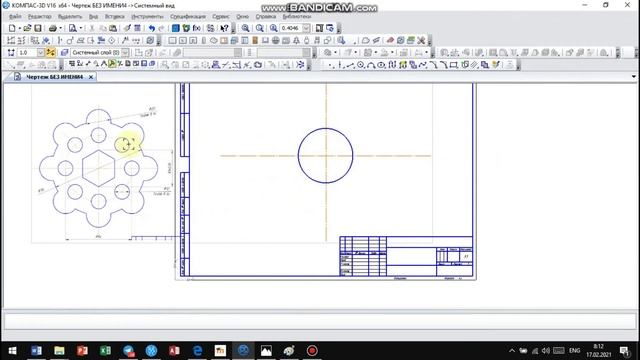Open the fx variables icon
Image resolution: width=640 pixels, height=360 pixels.
tap(197, 28)
